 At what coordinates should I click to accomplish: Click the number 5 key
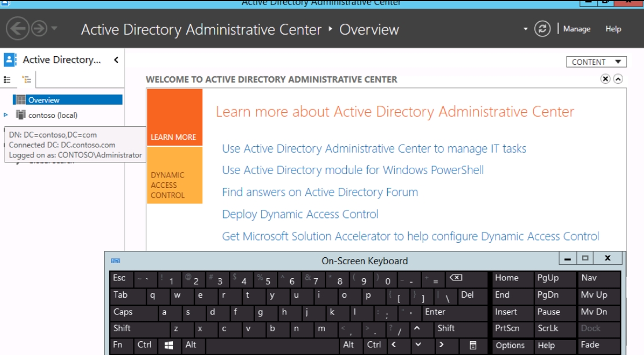[265, 279]
